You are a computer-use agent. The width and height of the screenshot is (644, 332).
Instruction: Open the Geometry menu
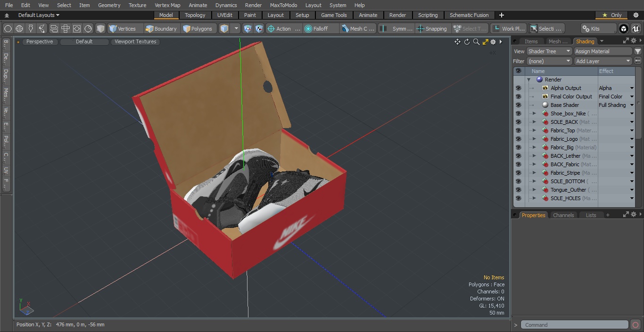[x=109, y=5]
